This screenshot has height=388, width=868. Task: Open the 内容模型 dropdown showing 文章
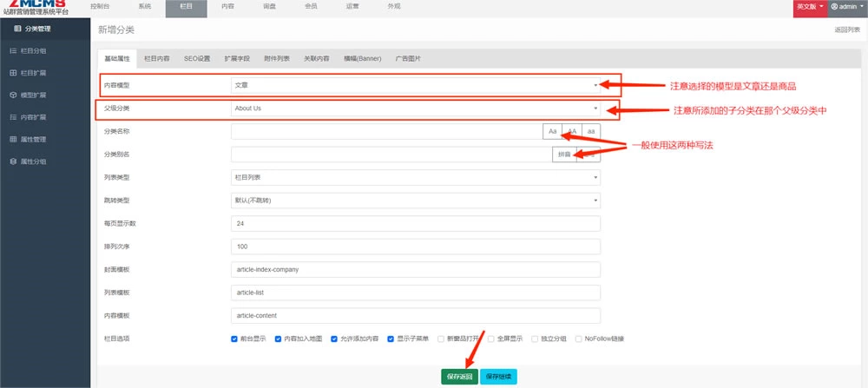coord(416,85)
